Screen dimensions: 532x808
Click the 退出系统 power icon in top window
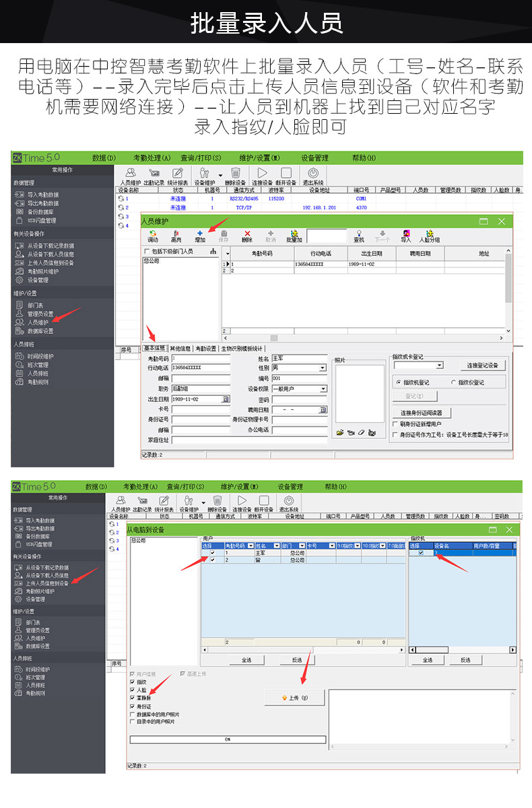tap(313, 175)
